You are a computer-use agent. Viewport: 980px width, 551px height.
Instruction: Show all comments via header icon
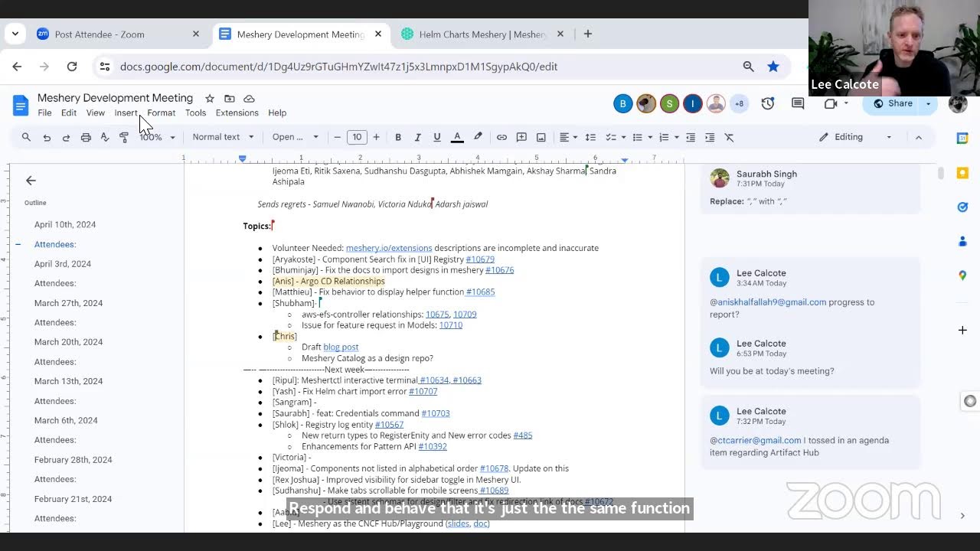(798, 103)
